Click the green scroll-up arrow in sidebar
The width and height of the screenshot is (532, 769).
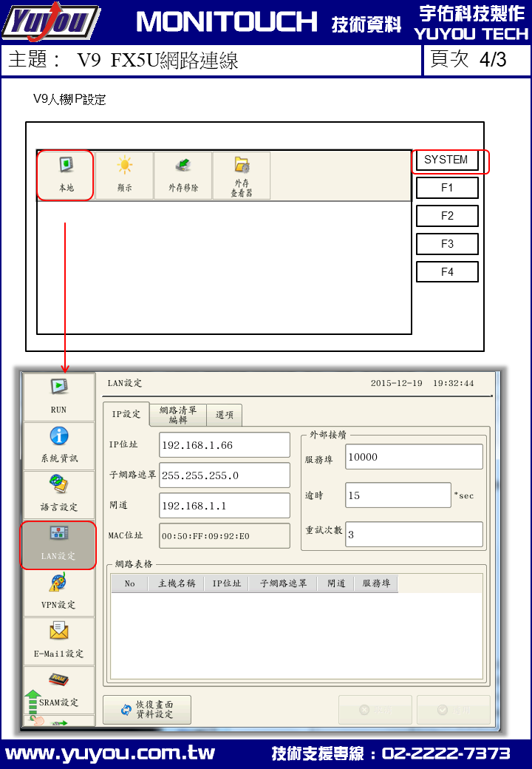point(33,701)
